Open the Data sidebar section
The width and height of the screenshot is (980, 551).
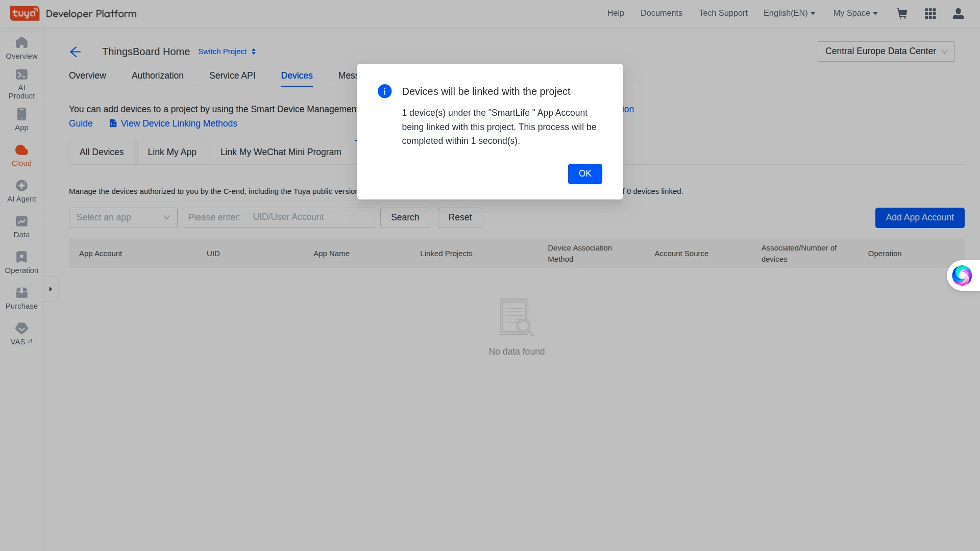(x=21, y=227)
